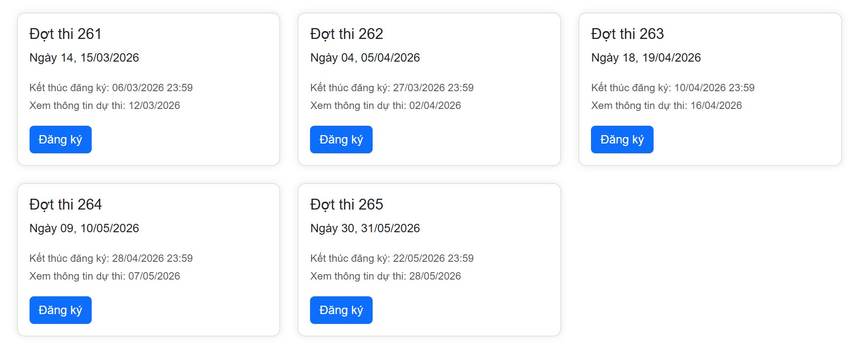Click the Đăng ký button for Đợt thi 261
The width and height of the screenshot is (868, 355).
(x=60, y=140)
